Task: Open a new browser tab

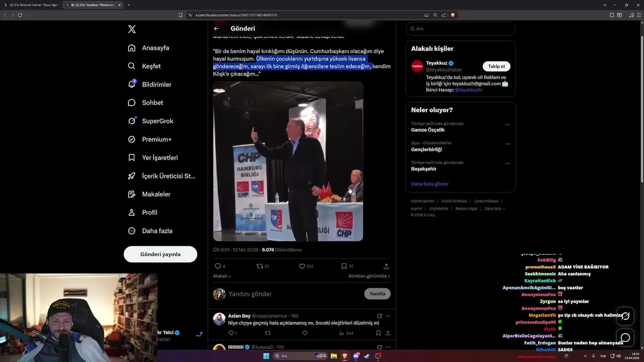Action: coord(129,5)
